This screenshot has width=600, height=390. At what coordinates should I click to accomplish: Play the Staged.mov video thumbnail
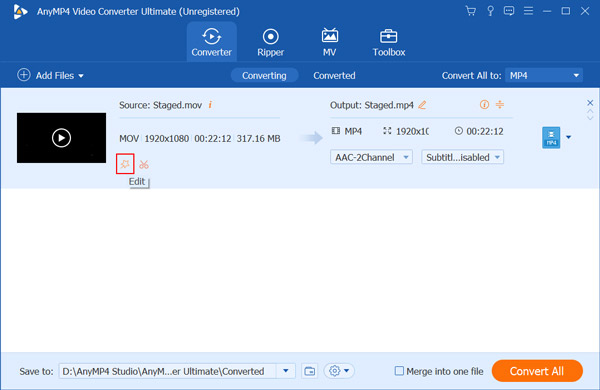[61, 138]
